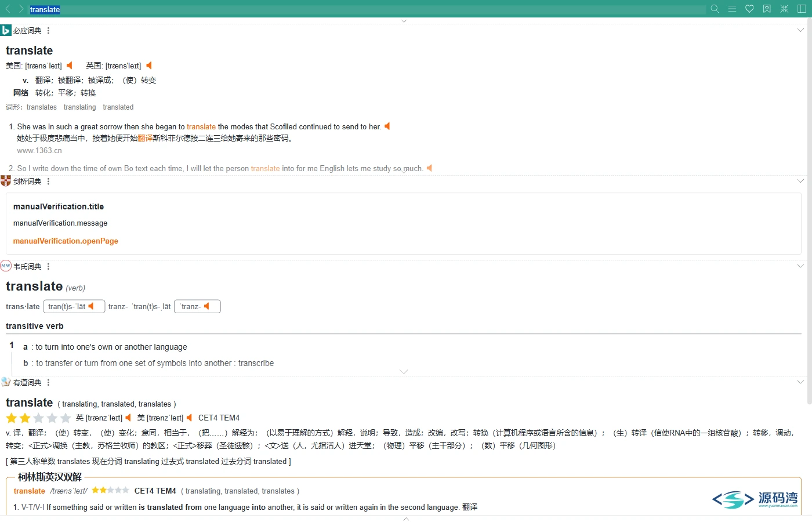This screenshot has height=522, width=812.
Task: Click the word form 'translated' in Bing section
Action: click(118, 107)
